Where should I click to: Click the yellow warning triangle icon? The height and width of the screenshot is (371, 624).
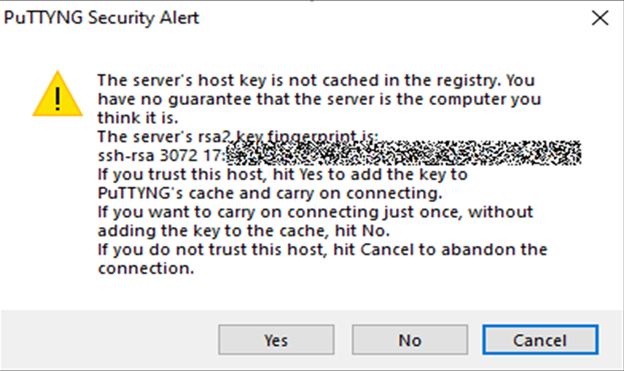coord(58,94)
